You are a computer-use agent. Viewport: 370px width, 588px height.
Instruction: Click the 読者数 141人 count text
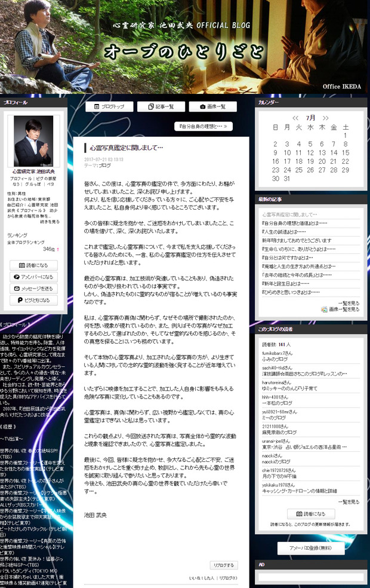tap(276, 344)
